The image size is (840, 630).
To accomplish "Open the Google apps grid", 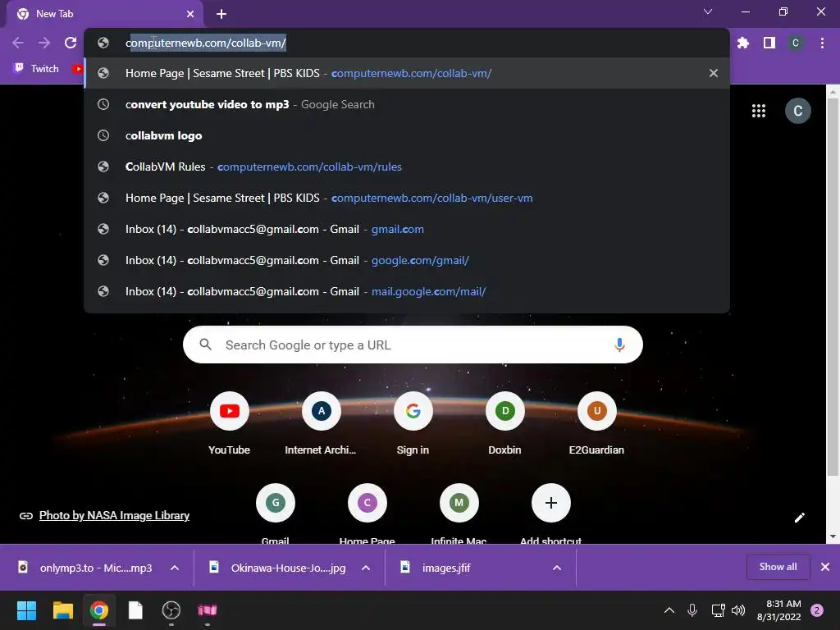I will [x=759, y=111].
